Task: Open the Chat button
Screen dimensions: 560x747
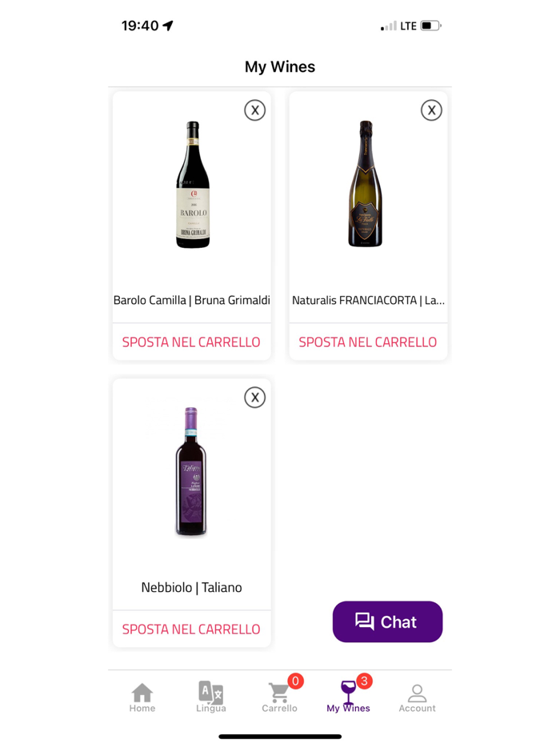Action: coord(387,621)
